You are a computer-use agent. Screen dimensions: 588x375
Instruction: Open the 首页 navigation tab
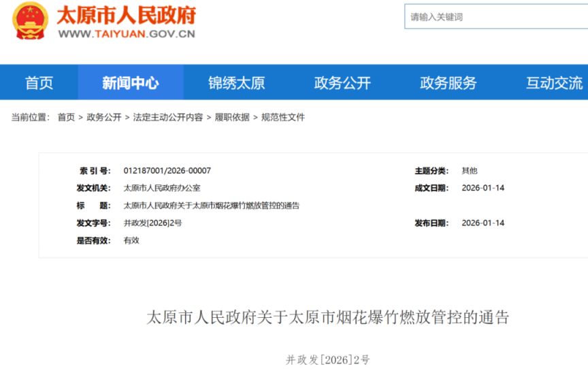(x=39, y=82)
